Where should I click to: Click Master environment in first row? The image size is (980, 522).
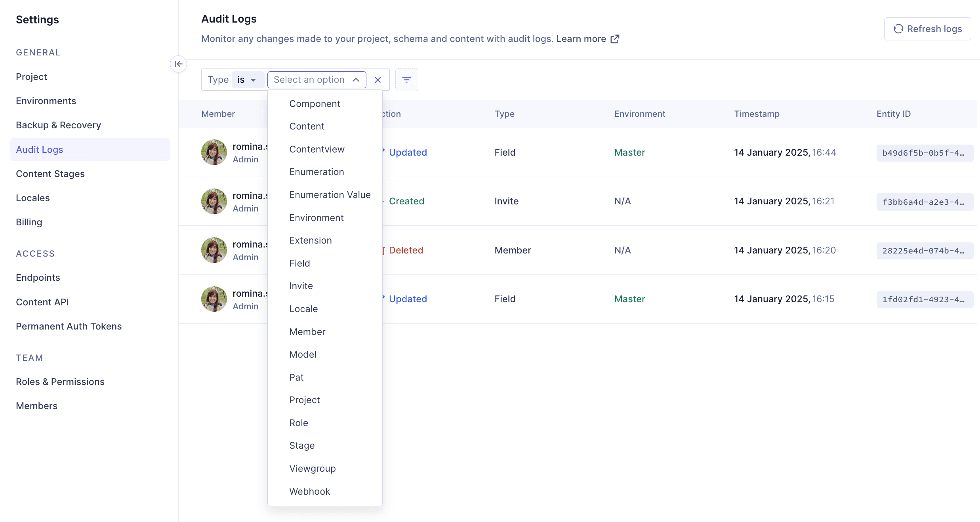point(629,152)
